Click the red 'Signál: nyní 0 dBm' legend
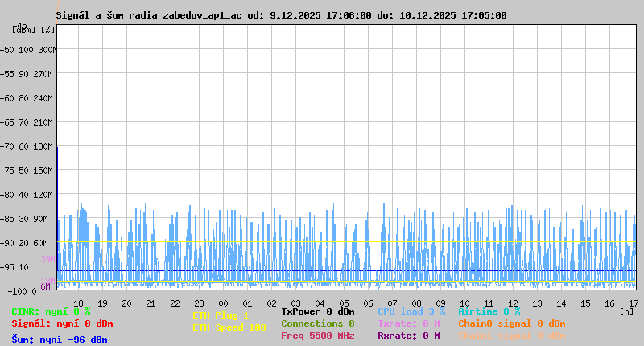 [62, 323]
